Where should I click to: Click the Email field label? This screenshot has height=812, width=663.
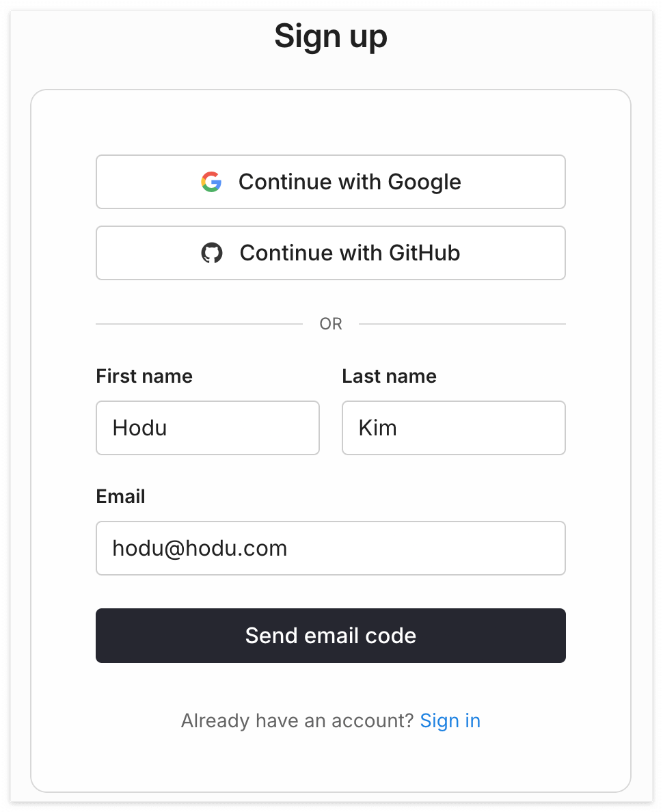click(x=121, y=496)
